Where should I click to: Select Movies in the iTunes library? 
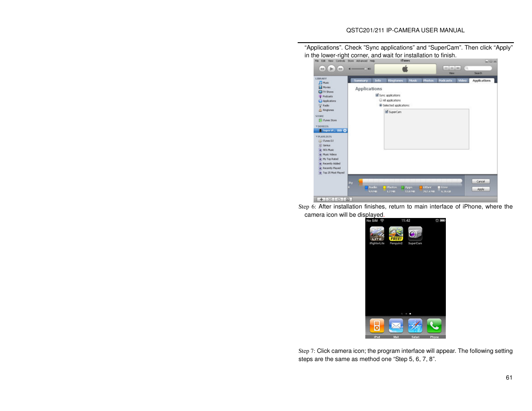tap(325, 87)
